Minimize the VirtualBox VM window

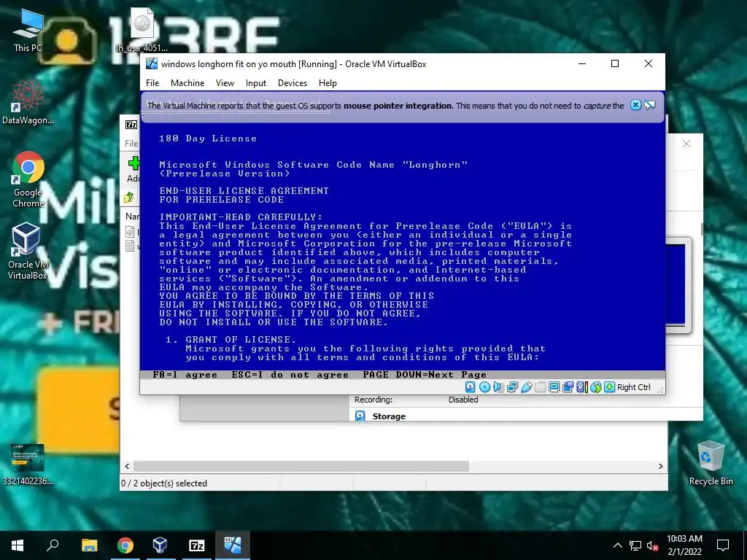point(581,63)
